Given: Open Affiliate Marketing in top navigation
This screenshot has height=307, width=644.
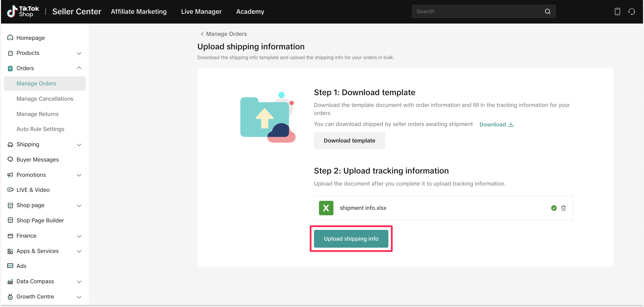Looking at the screenshot, I should 139,12.
